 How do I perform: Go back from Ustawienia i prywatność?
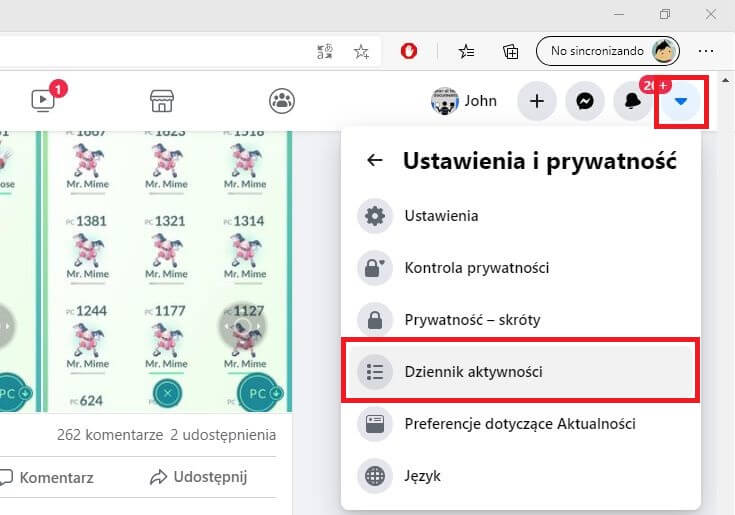click(375, 160)
